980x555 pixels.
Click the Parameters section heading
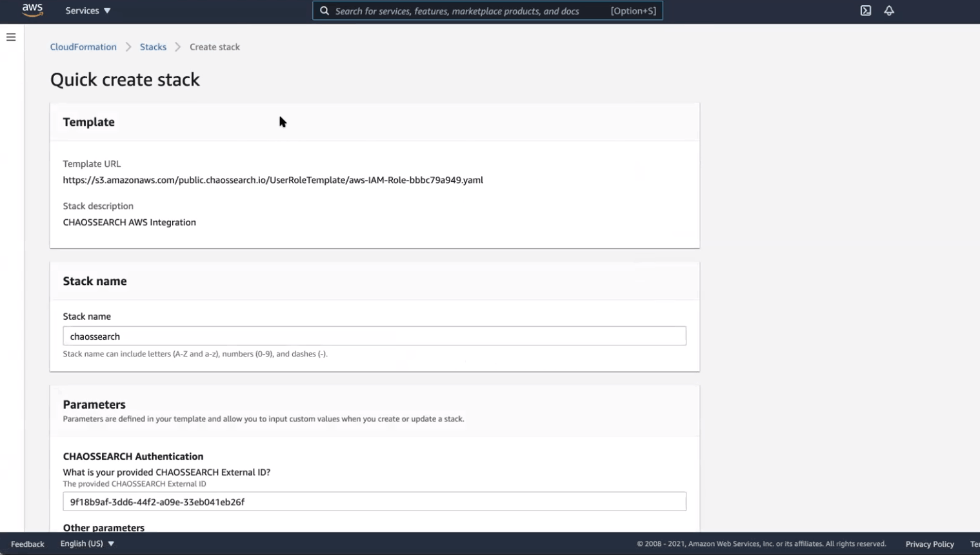94,404
